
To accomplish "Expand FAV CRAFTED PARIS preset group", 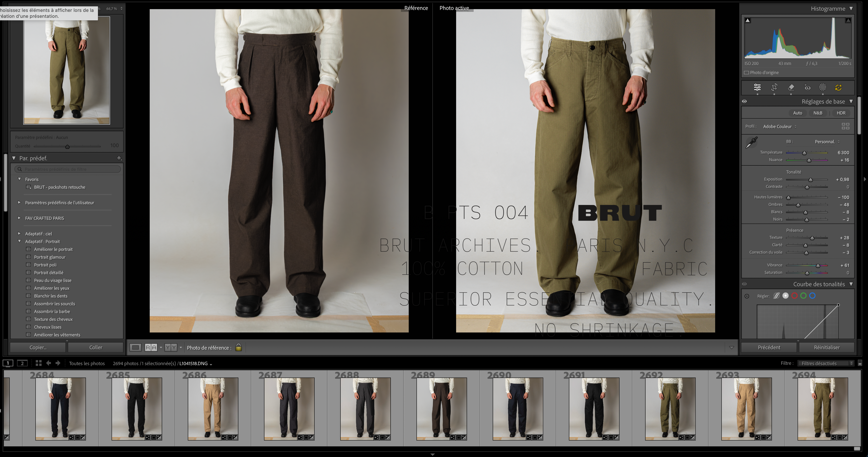I will point(19,218).
